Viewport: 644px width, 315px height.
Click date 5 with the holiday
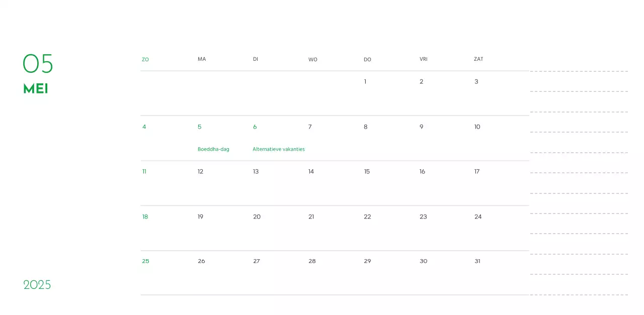tap(199, 127)
